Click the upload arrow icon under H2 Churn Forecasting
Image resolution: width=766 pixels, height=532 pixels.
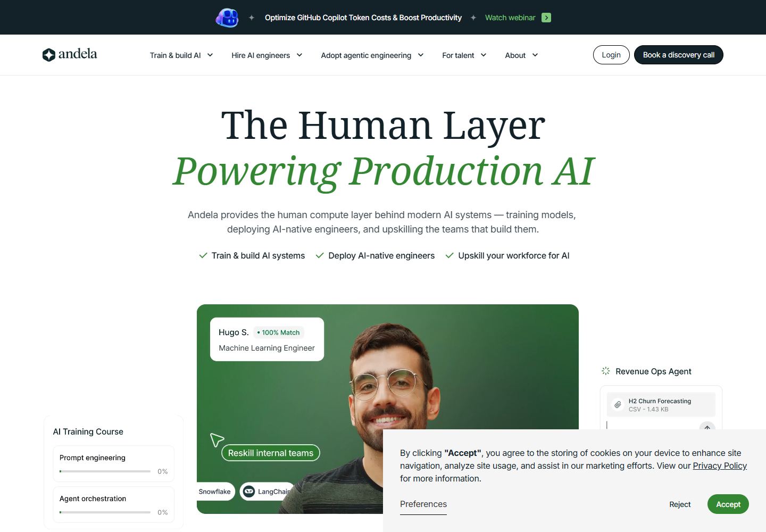coord(707,427)
